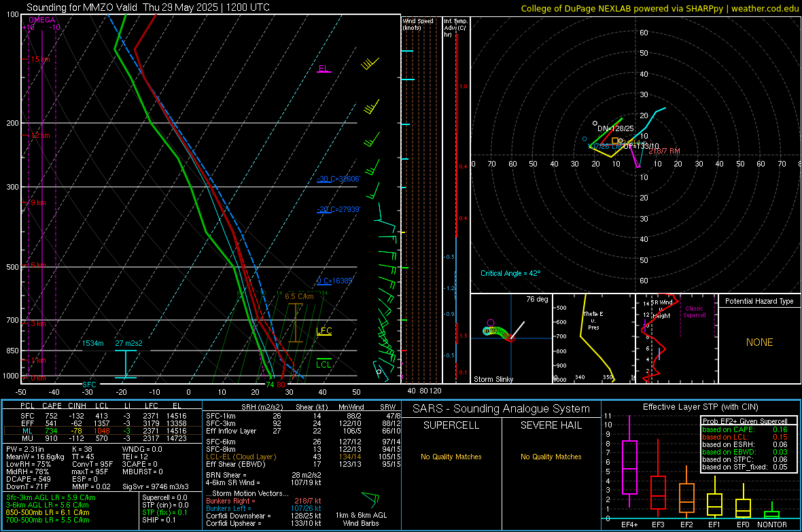Click No Quality Matches under SUPERCELL
The width and height of the screenshot is (802, 532).
[x=451, y=457]
